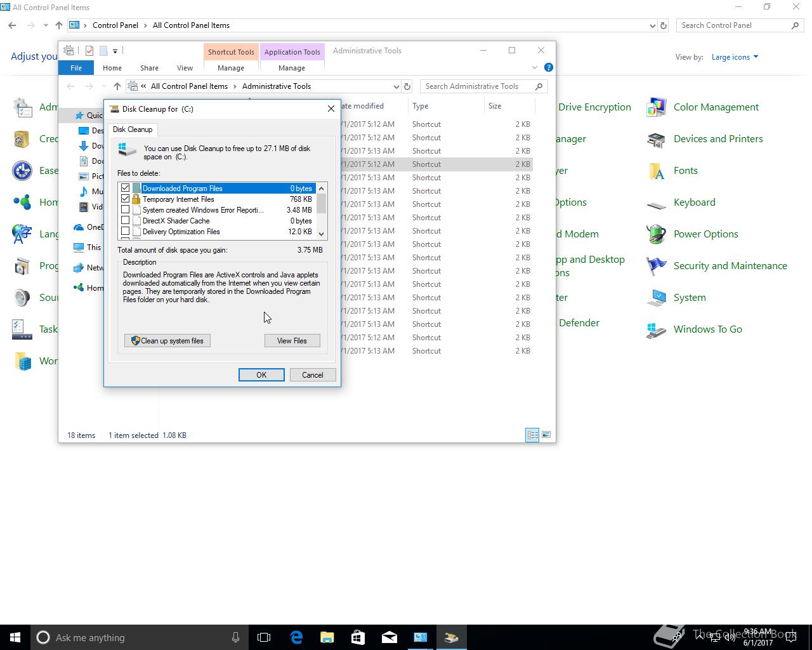Click All Control Panel Items breadcrumb in Explorer
812x650 pixels.
click(x=189, y=86)
